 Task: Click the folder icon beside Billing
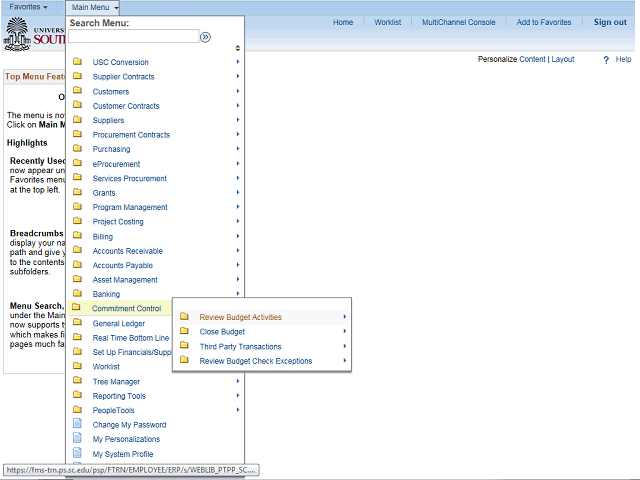tap(77, 236)
